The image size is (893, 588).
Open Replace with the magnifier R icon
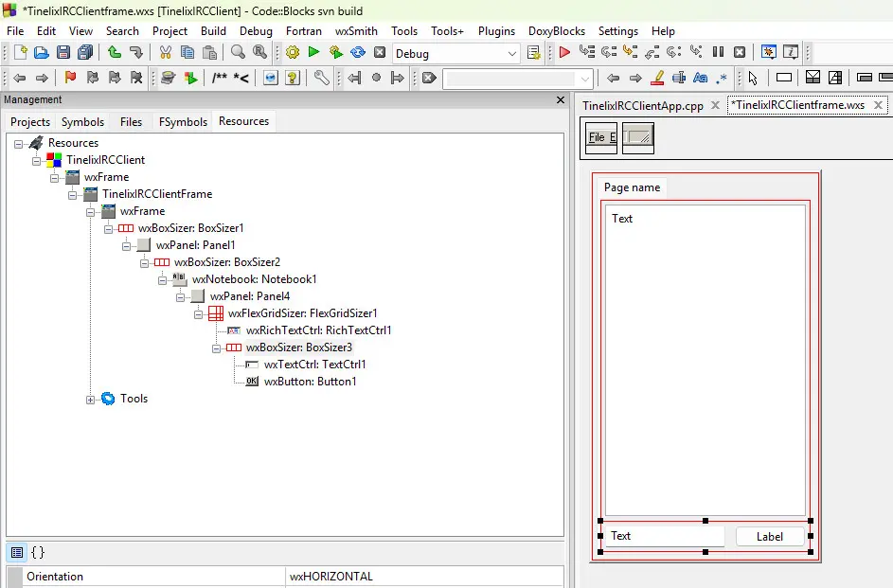pyautogui.click(x=259, y=52)
